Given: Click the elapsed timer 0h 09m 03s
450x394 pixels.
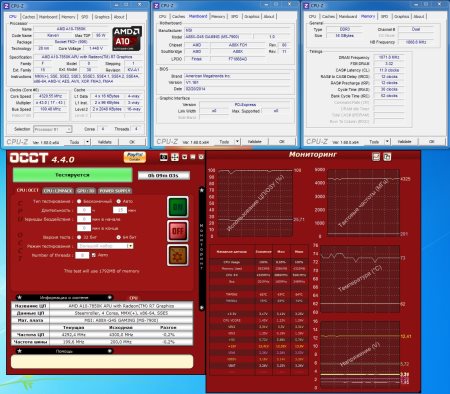Looking at the screenshot, I should [164, 175].
